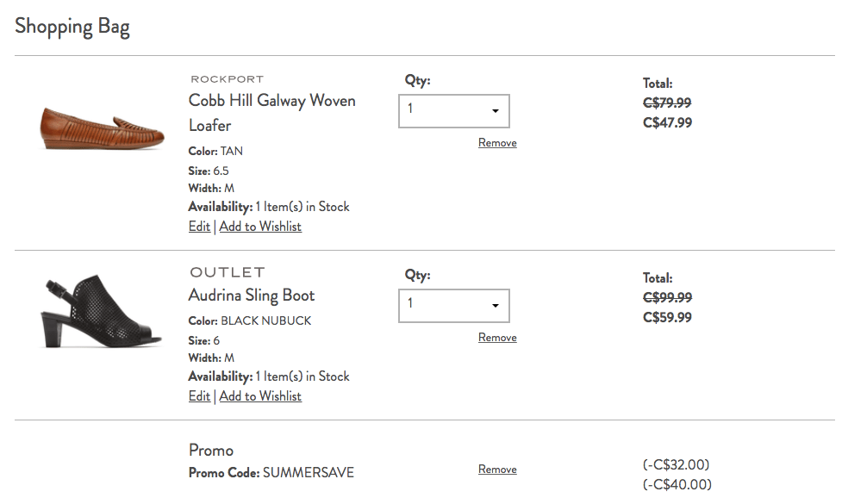Viewport: 842px width, 504px height.
Task: Open the Audrina Sling Boot product title
Action: click(x=252, y=296)
